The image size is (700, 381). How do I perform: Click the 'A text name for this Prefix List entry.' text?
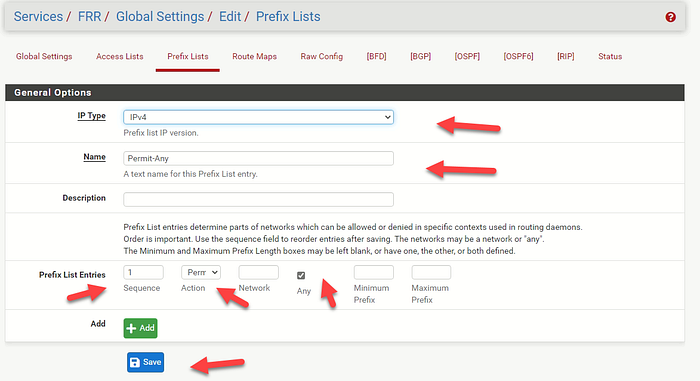click(190, 174)
